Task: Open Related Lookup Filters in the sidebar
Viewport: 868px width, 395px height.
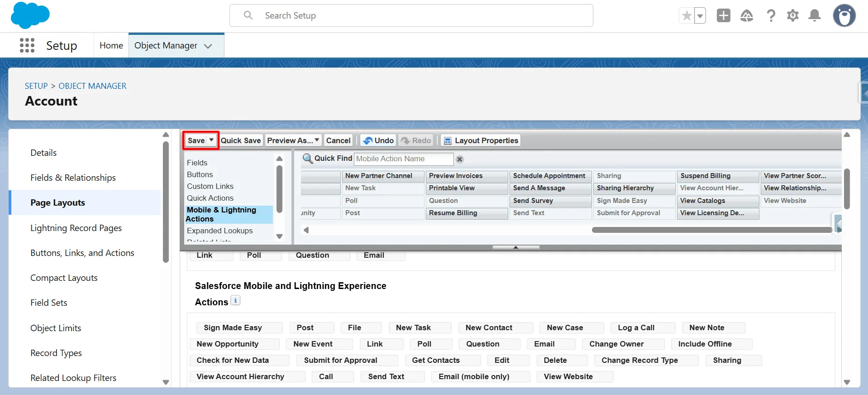Action: (x=73, y=378)
